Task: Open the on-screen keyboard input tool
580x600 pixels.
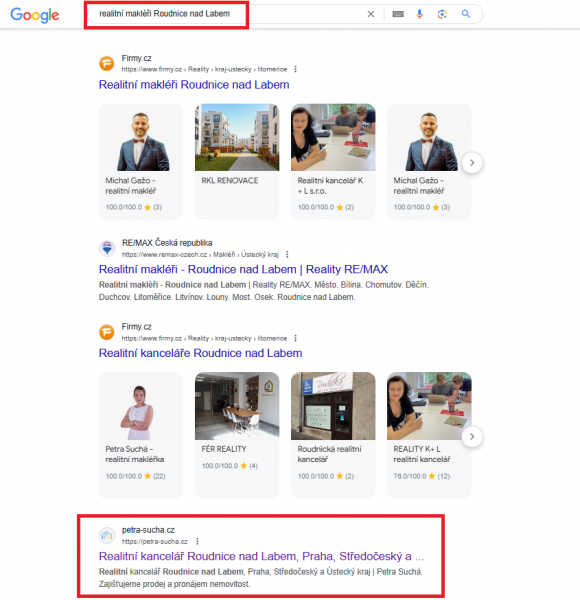Action: [x=398, y=14]
